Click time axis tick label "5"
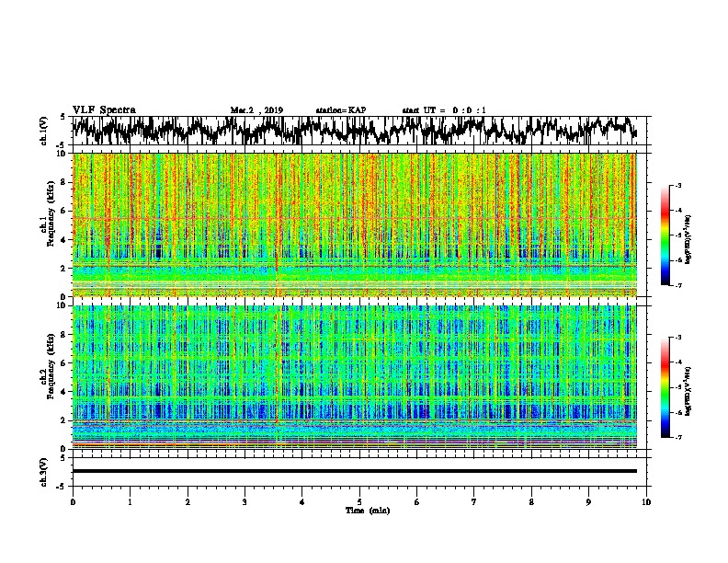728x563 pixels. pyautogui.click(x=359, y=501)
